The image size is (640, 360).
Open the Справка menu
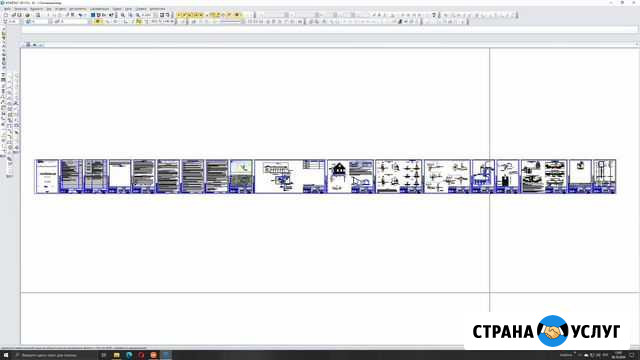(141, 9)
